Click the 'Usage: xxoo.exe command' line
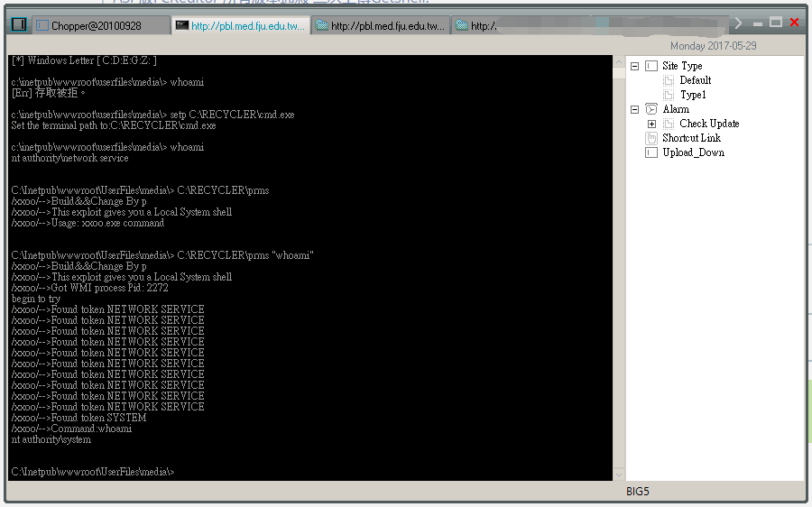The height and width of the screenshot is (507, 812). point(88,223)
